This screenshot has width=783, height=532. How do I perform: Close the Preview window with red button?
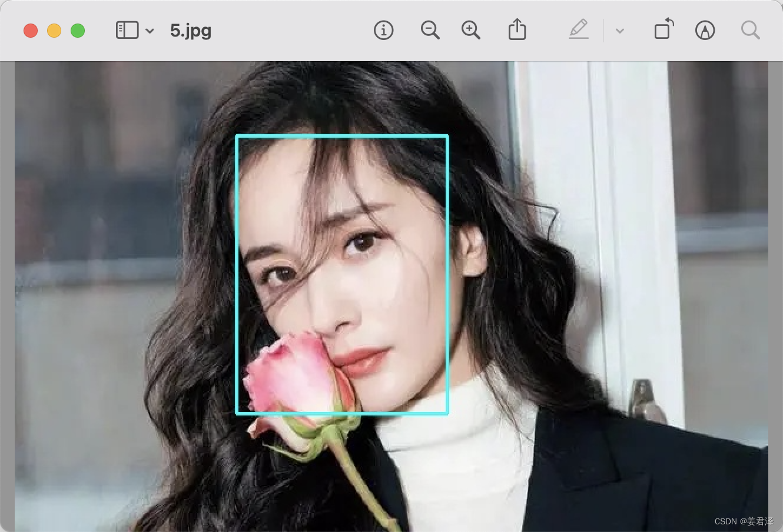pos(31,31)
